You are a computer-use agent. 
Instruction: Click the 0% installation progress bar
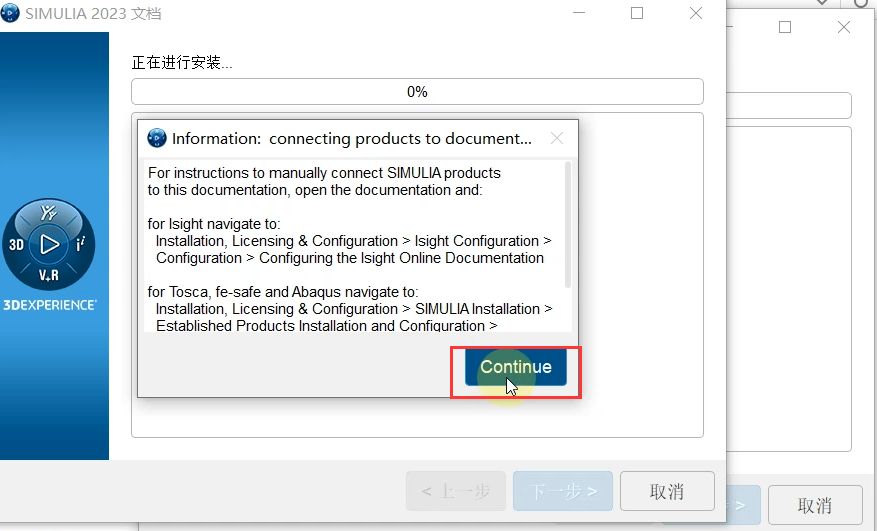(x=417, y=92)
